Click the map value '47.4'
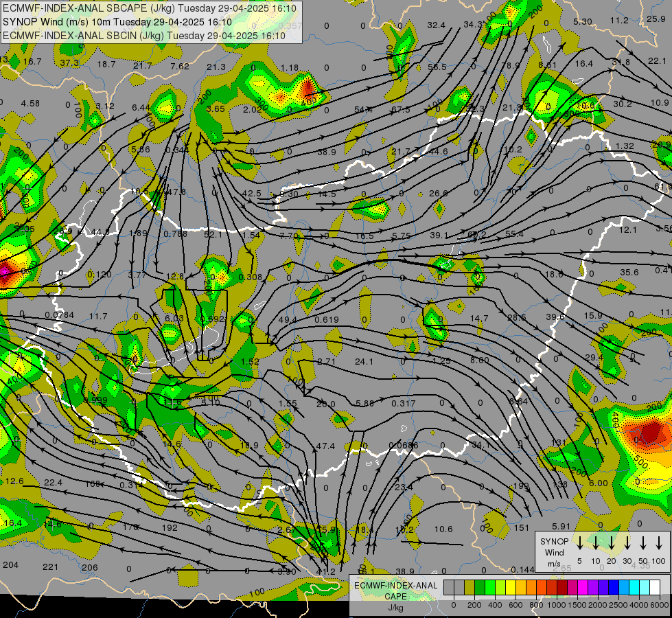This screenshot has height=618, width=672. 325,446
